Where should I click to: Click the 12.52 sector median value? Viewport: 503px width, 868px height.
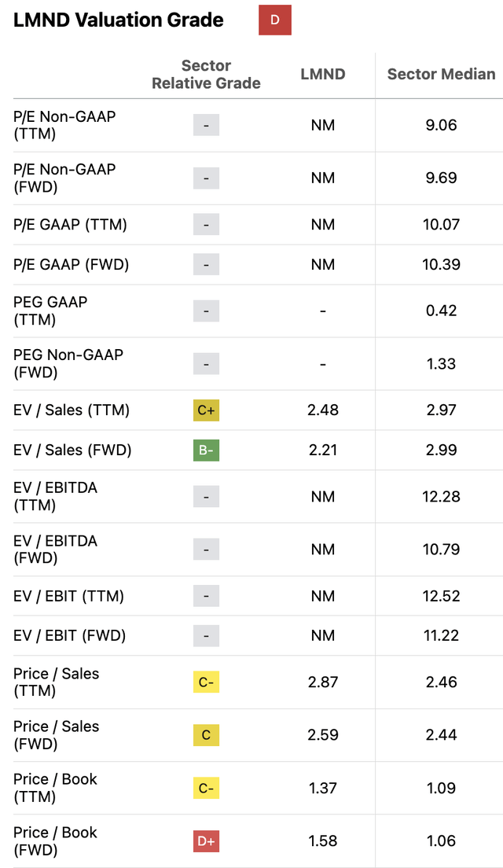(x=441, y=596)
